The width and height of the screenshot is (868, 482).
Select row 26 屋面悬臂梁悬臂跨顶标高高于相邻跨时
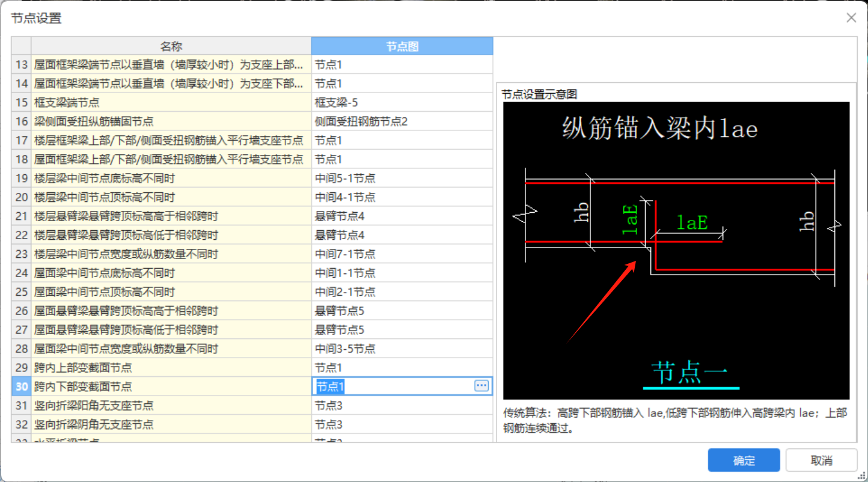coord(171,311)
